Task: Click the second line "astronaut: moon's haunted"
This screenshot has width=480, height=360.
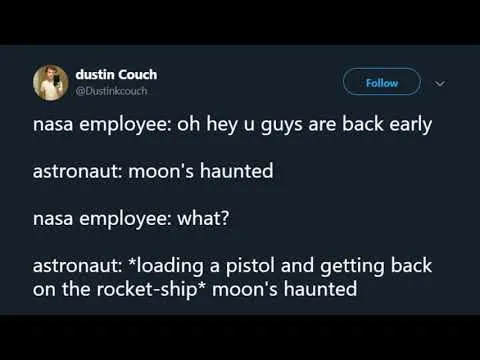Action: [153, 171]
